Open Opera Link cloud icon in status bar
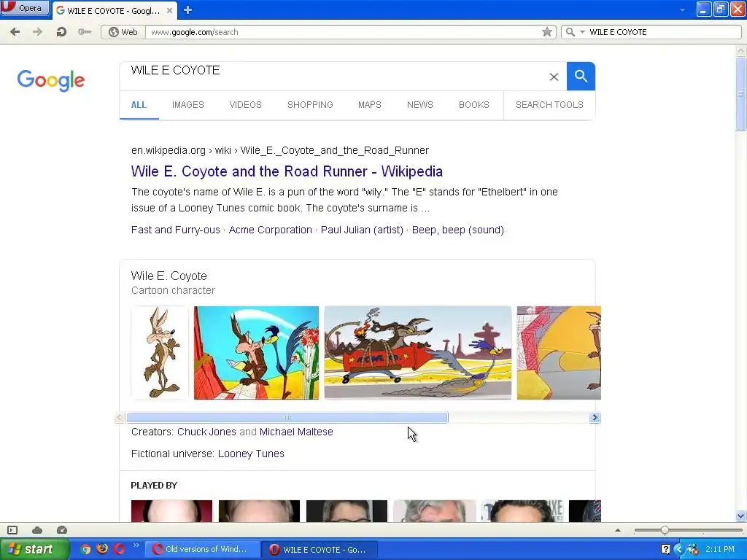Viewport: 747px width, 560px height. click(37, 530)
